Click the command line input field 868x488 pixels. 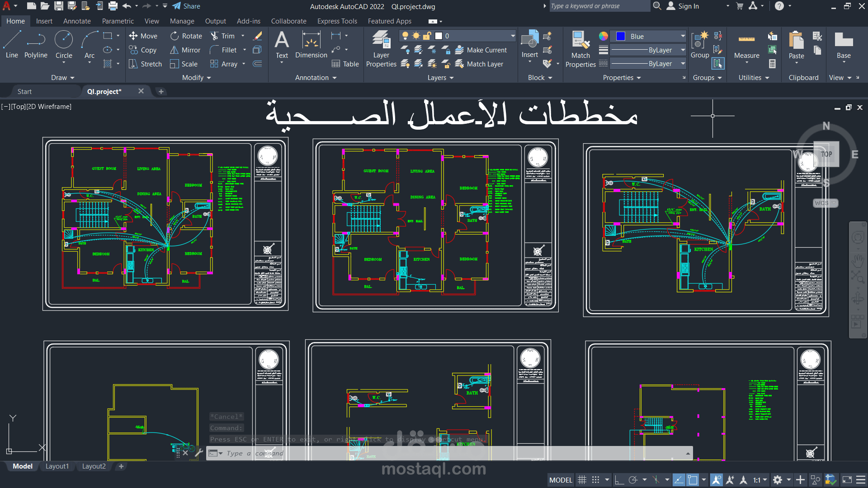click(316, 453)
